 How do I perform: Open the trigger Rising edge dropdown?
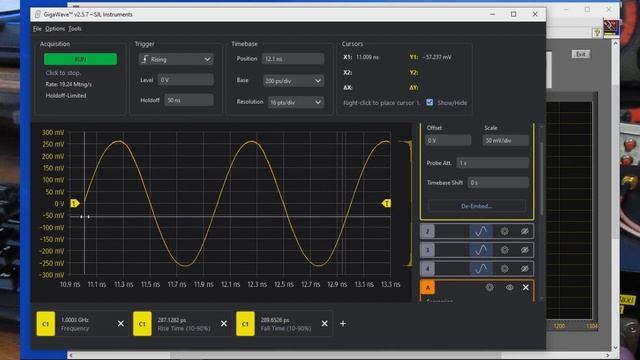176,59
